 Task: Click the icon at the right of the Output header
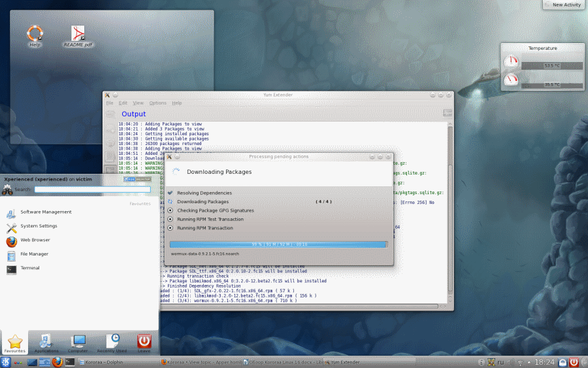447,113
